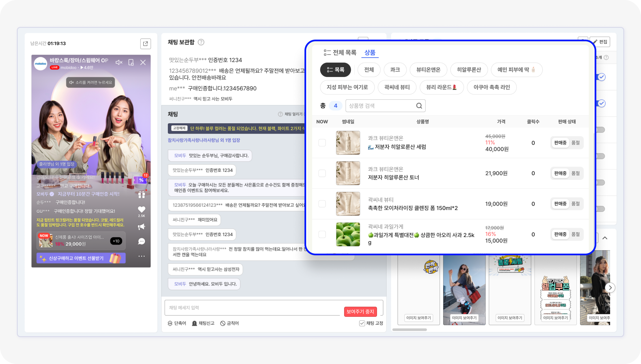Switch to the 전체 목록 tab

(340, 53)
